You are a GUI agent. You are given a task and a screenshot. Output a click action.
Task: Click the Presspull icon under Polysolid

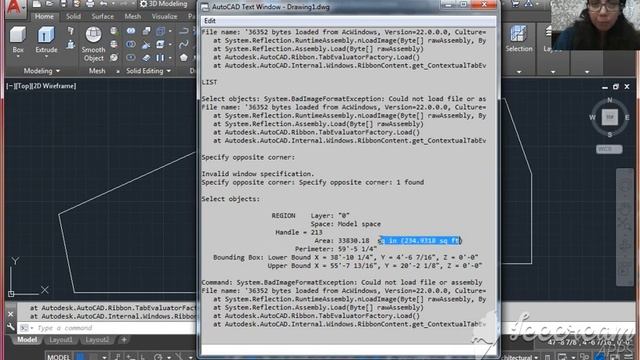tap(71, 44)
